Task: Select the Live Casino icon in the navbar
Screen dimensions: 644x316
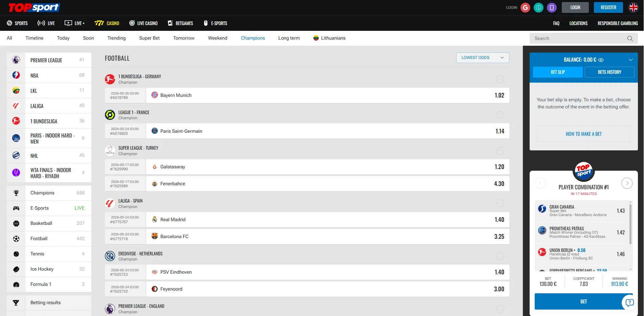Action: tap(132, 23)
